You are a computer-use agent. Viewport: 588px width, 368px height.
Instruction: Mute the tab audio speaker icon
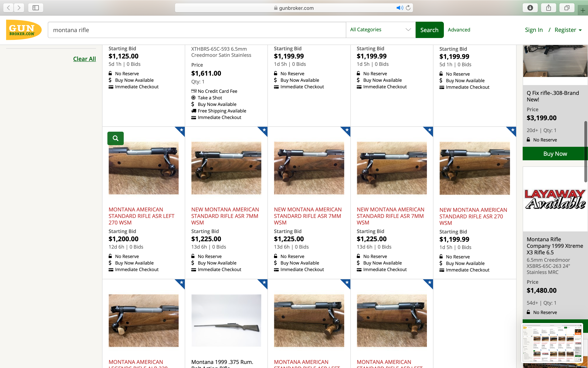pos(400,8)
